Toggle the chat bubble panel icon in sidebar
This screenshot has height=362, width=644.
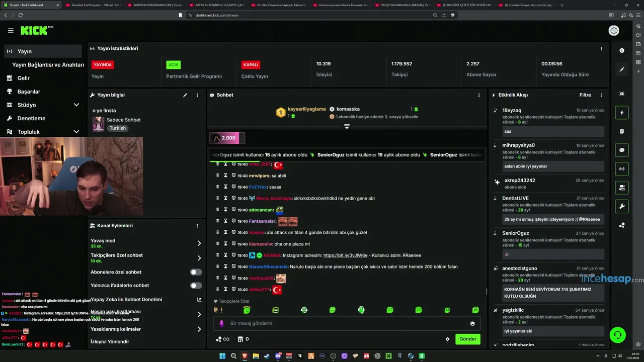tap(622, 150)
